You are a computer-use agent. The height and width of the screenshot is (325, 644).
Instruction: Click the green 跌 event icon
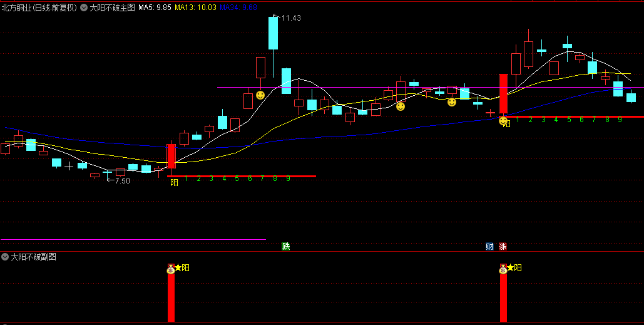pyautogui.click(x=286, y=246)
